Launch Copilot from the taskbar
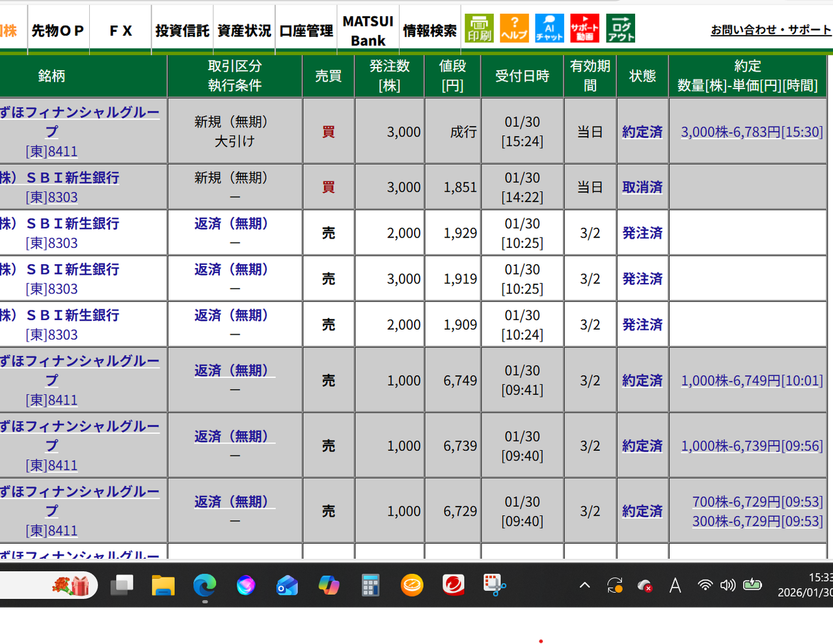The width and height of the screenshot is (833, 644). pos(329,585)
